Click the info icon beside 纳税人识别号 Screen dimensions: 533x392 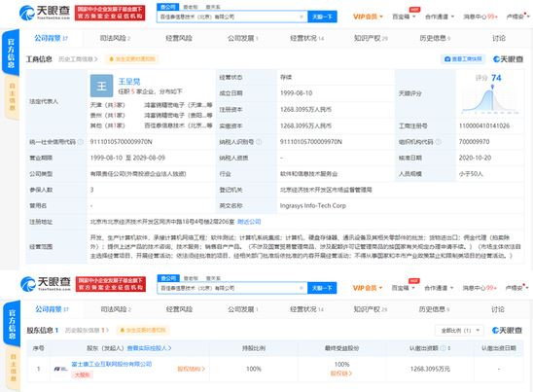click(259, 142)
